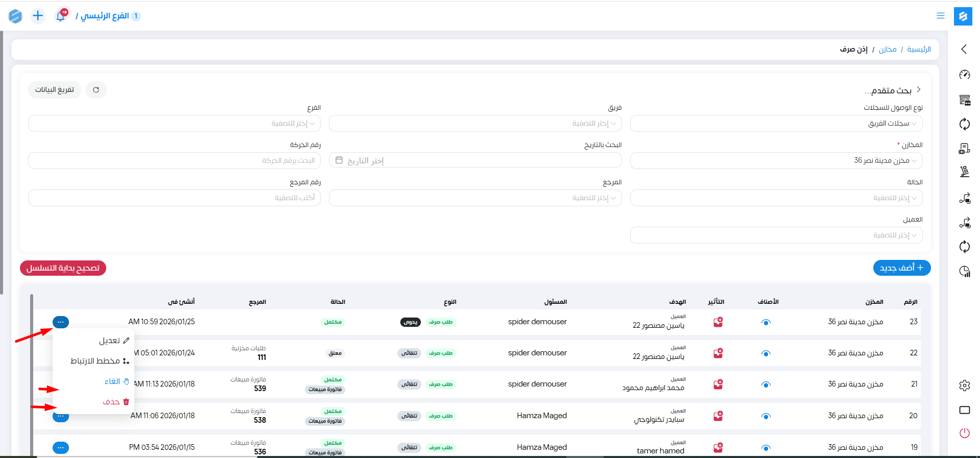
Task: Click the أضف جديد button
Action: (901, 268)
